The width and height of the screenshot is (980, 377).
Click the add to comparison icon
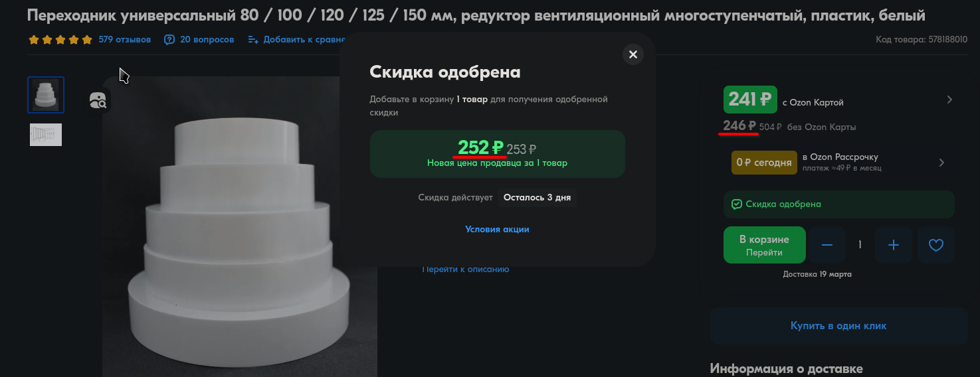(x=253, y=40)
